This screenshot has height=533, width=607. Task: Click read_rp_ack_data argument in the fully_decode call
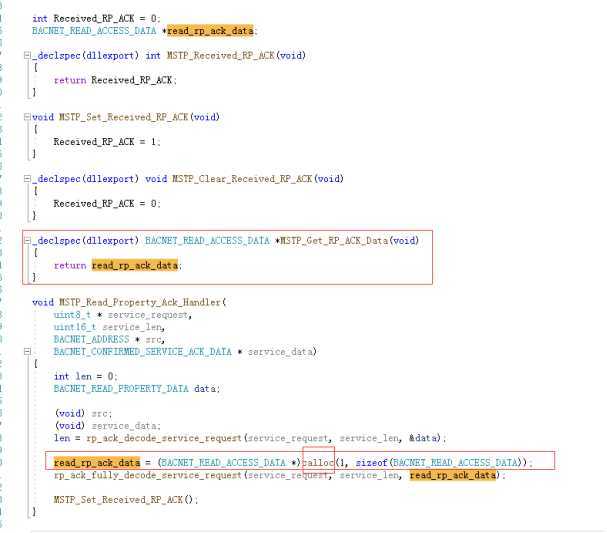(453, 475)
